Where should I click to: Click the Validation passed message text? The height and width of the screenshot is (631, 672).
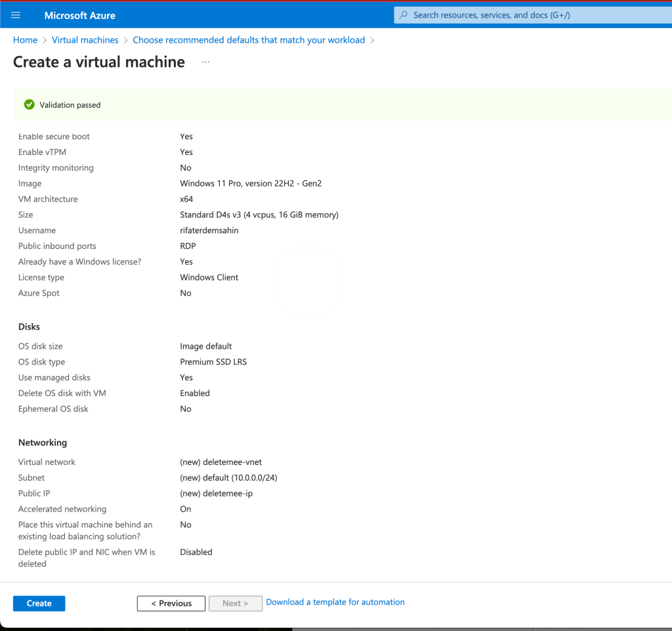[x=70, y=105]
